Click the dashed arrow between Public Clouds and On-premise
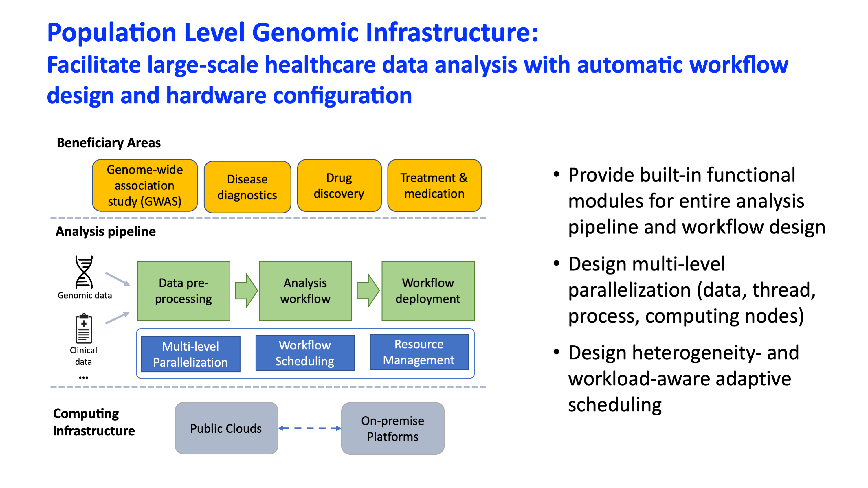Screen dimensions: 868x488 coord(310,428)
